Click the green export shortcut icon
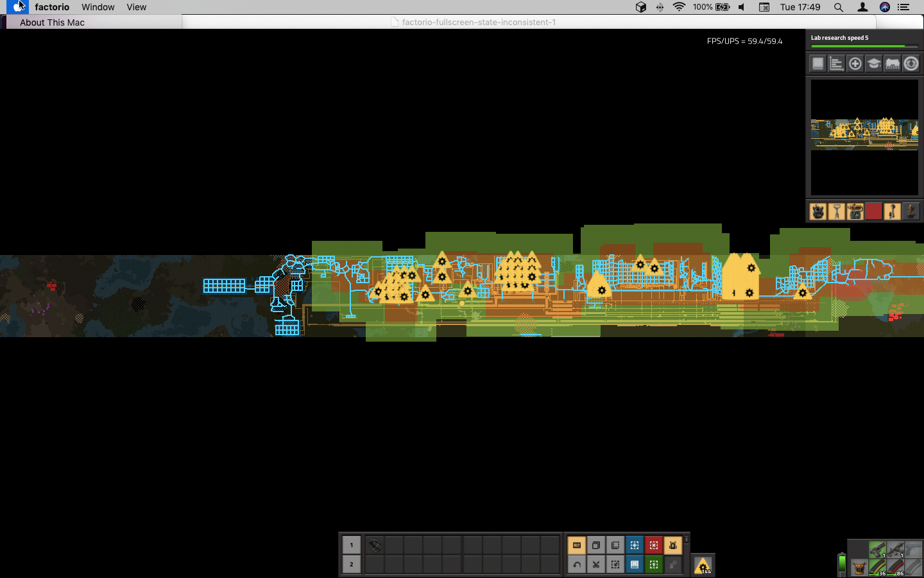 tap(654, 565)
